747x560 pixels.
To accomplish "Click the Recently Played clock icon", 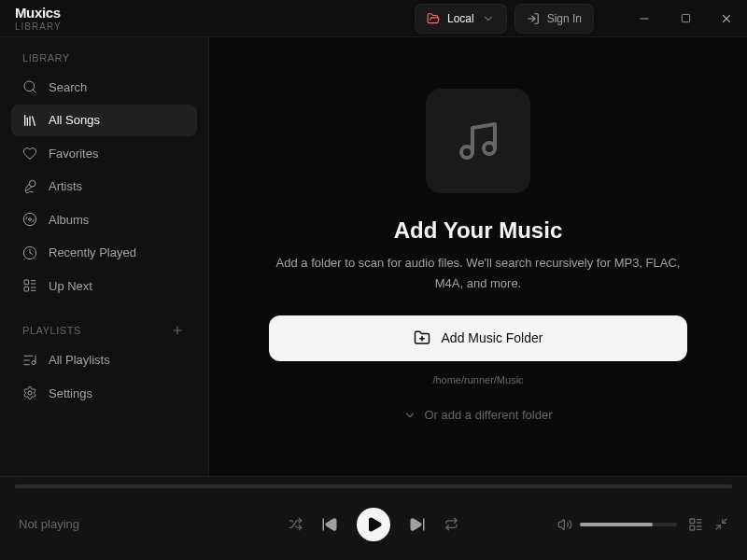I will (x=30, y=253).
